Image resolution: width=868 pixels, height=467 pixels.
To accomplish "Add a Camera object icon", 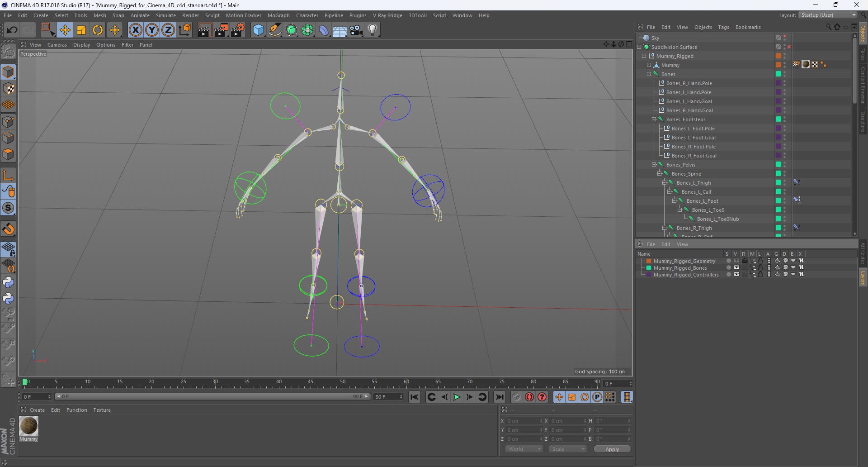I will pyautogui.click(x=356, y=30).
